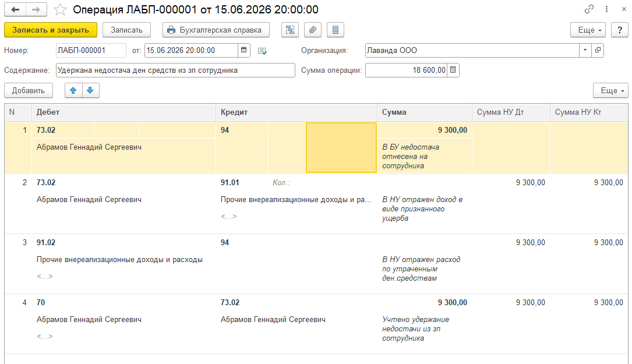Click Сумма НУ Дт 9 300,00 in row 2
The height and width of the screenshot is (364, 632).
[x=531, y=183]
